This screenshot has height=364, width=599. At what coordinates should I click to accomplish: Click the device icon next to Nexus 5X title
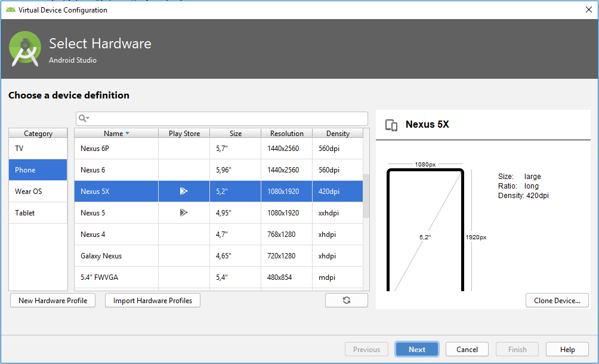click(391, 125)
